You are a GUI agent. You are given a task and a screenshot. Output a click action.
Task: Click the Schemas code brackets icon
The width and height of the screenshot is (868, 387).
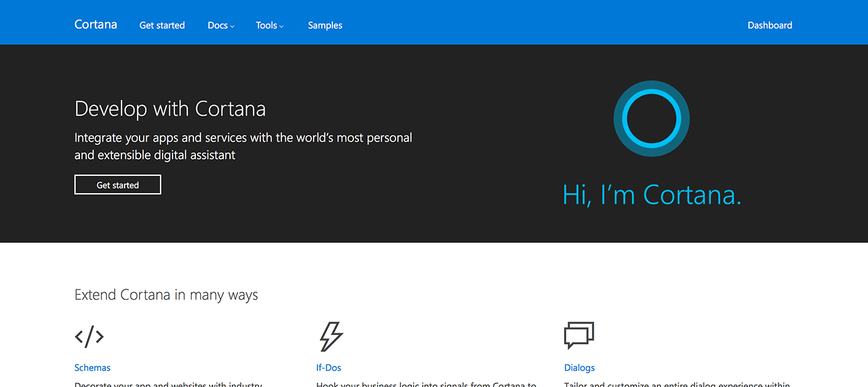(x=89, y=336)
